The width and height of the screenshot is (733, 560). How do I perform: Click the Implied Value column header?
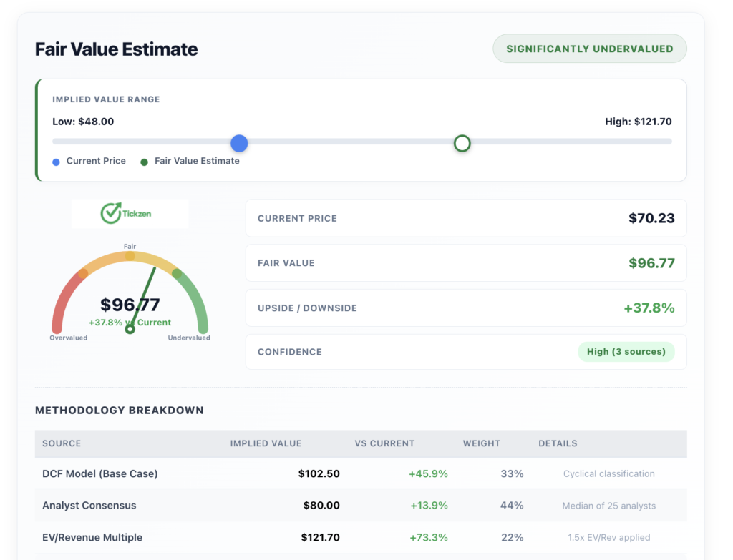click(266, 443)
